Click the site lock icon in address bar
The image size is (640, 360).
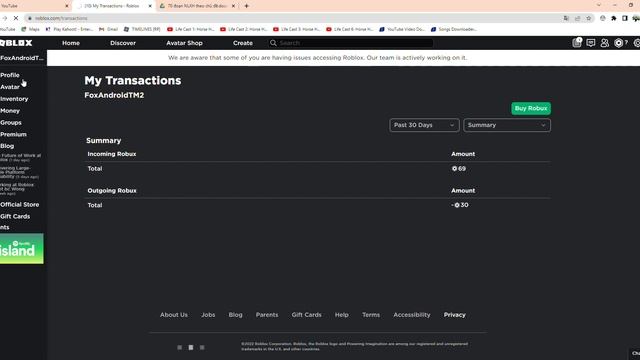click(29, 18)
